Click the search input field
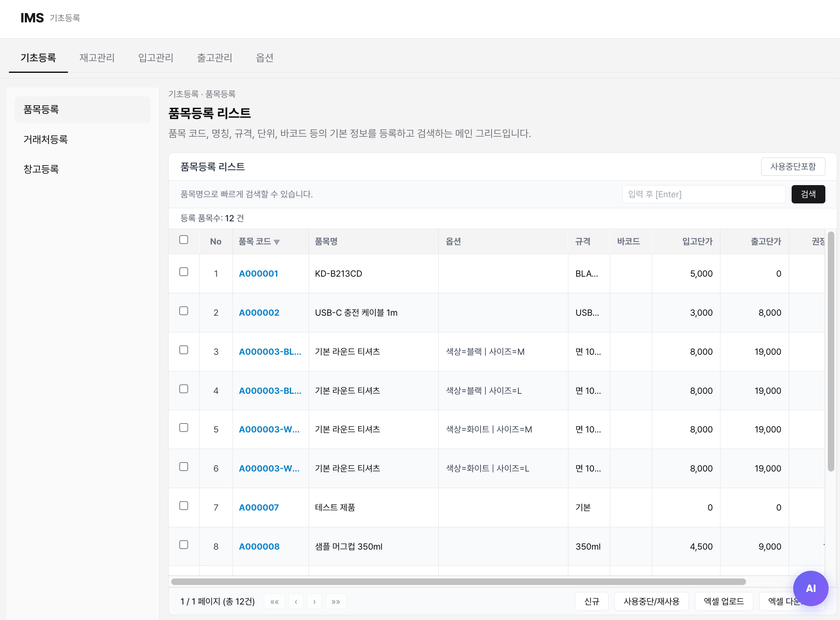Screen dimensions: 840x620 [x=703, y=194]
